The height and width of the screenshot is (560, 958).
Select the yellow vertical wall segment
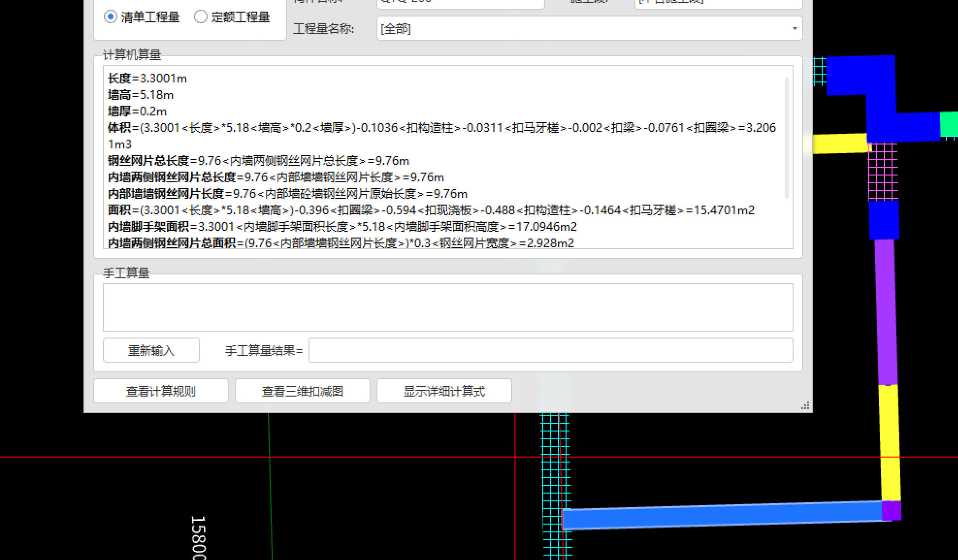coord(890,442)
